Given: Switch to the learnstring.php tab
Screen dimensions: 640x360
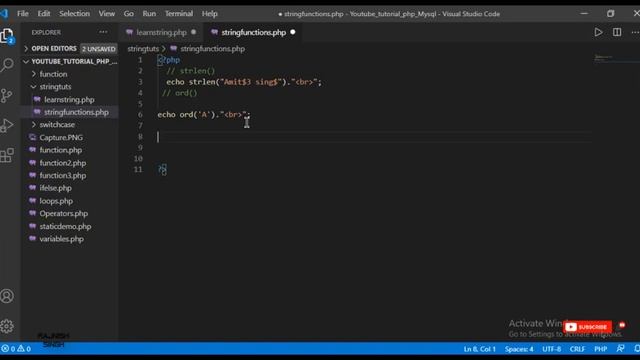Looking at the screenshot, I should click(x=161, y=32).
